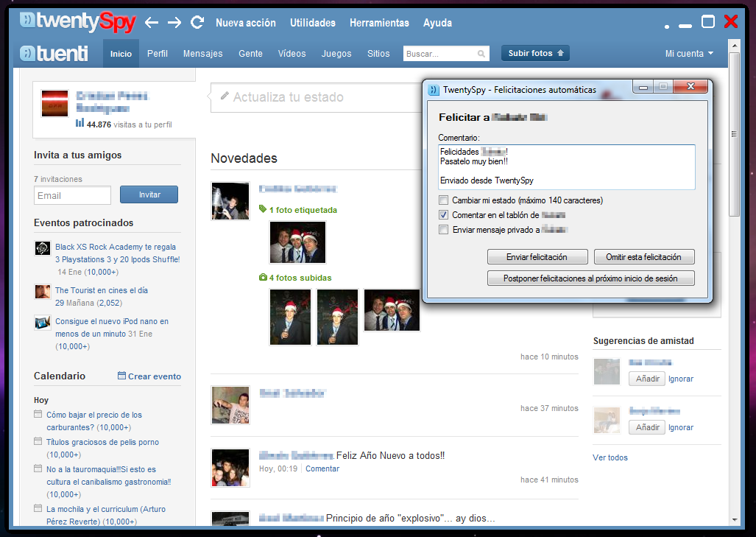Click calendar icon beside Cómo bajar el precio
The image size is (756, 537).
click(38, 414)
